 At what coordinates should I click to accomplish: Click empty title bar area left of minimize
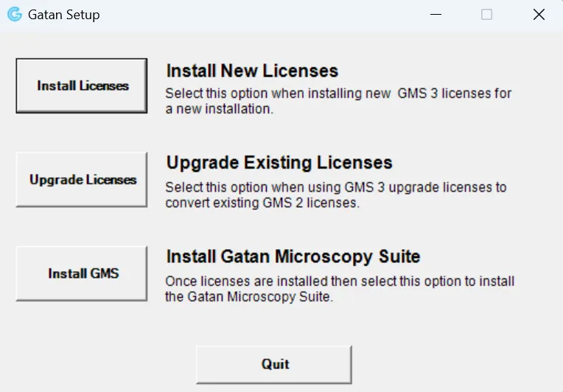[x=295, y=15]
